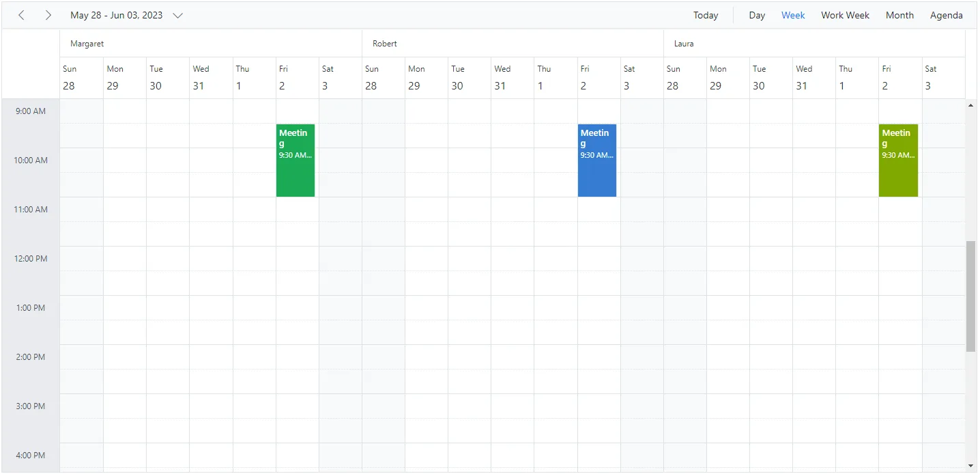
Task: Select Margaret resource header
Action: pyautogui.click(x=211, y=44)
